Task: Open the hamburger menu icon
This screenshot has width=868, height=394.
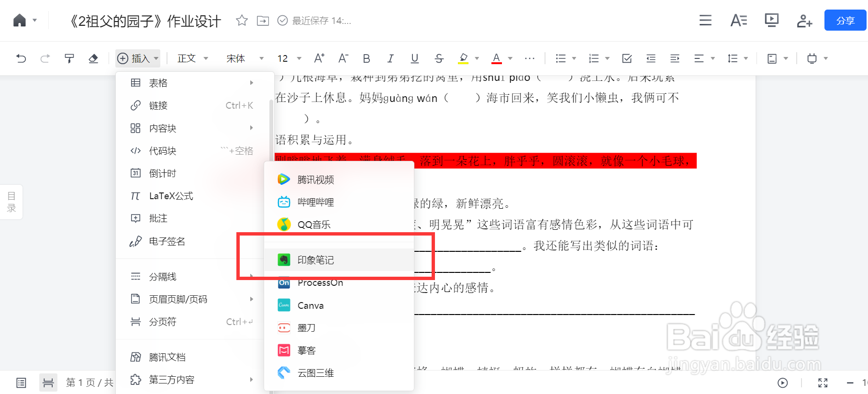Action: [x=705, y=21]
